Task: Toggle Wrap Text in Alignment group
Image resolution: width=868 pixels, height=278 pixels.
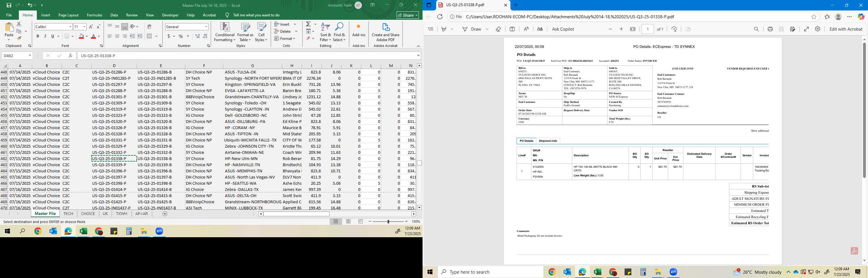Action: click(149, 27)
